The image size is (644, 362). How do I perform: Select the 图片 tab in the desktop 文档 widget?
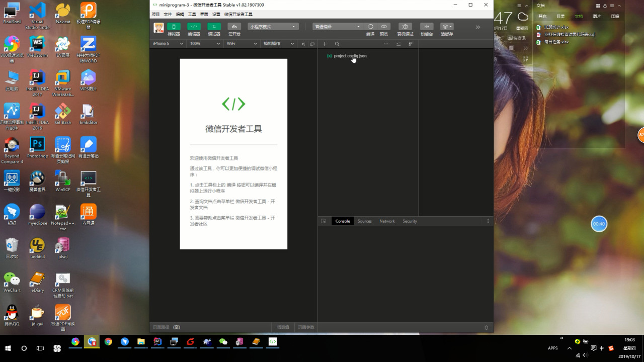(597, 16)
